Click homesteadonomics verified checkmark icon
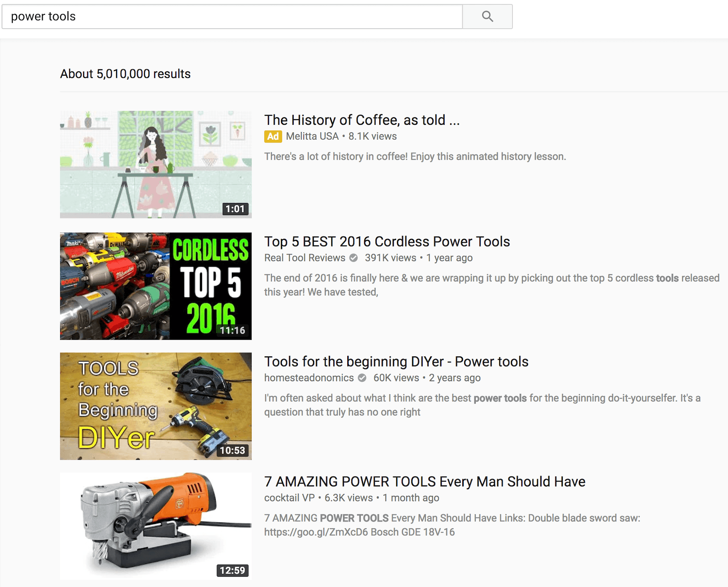Screen dimensions: 728x587 (x=362, y=378)
